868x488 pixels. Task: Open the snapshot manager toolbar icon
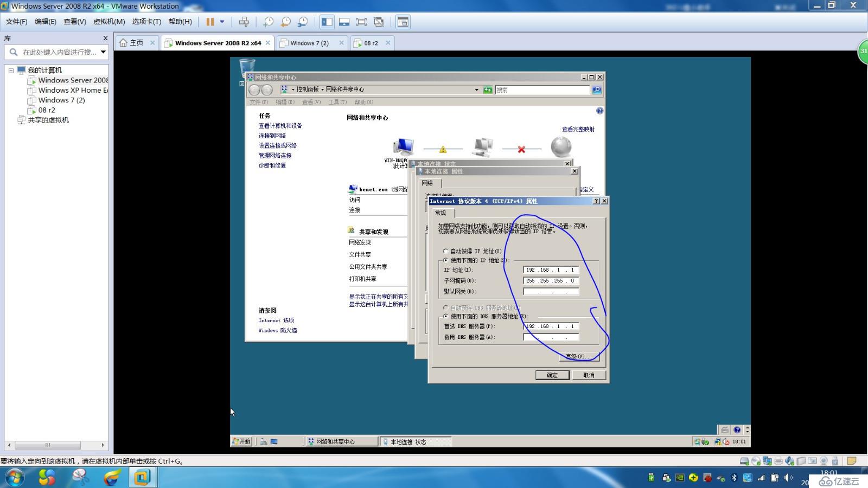pyautogui.click(x=303, y=22)
